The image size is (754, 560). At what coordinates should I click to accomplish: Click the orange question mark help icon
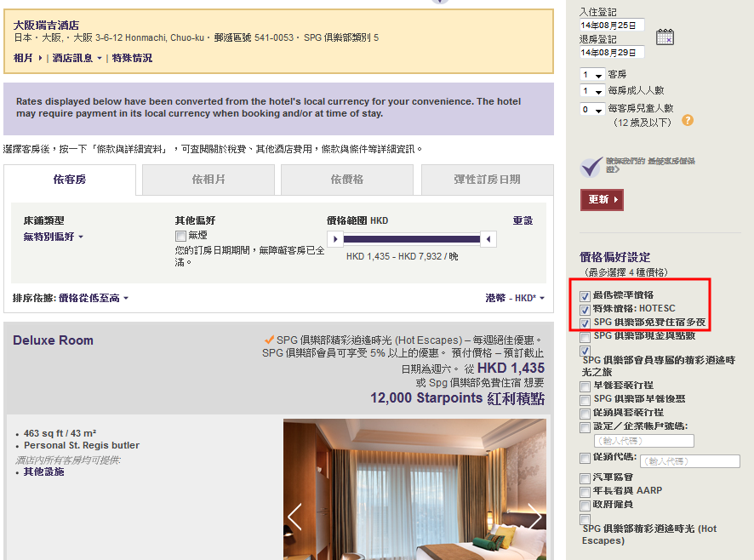688,120
